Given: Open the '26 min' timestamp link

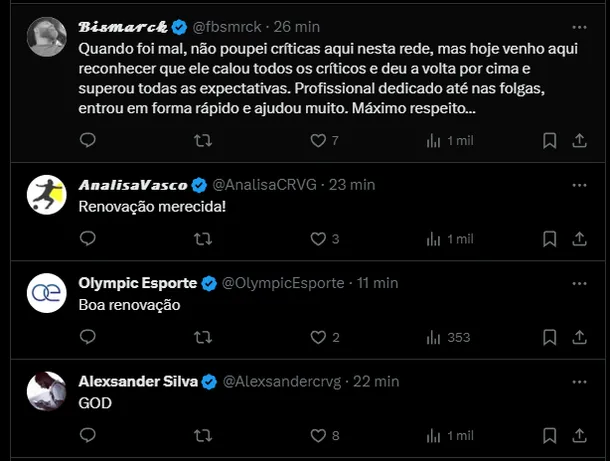Looking at the screenshot, I should (x=297, y=27).
